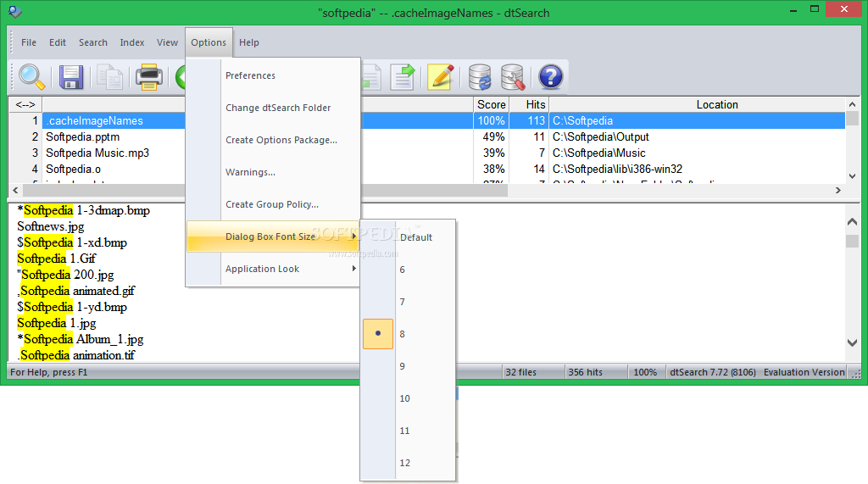Click the 49% score cell
This screenshot has height=484, width=868.
(x=492, y=136)
